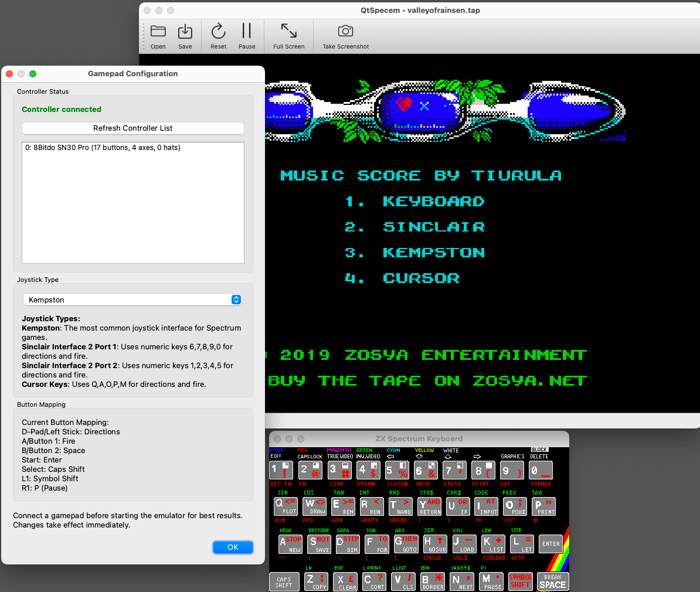Enter Full Screen mode

pyautogui.click(x=288, y=32)
